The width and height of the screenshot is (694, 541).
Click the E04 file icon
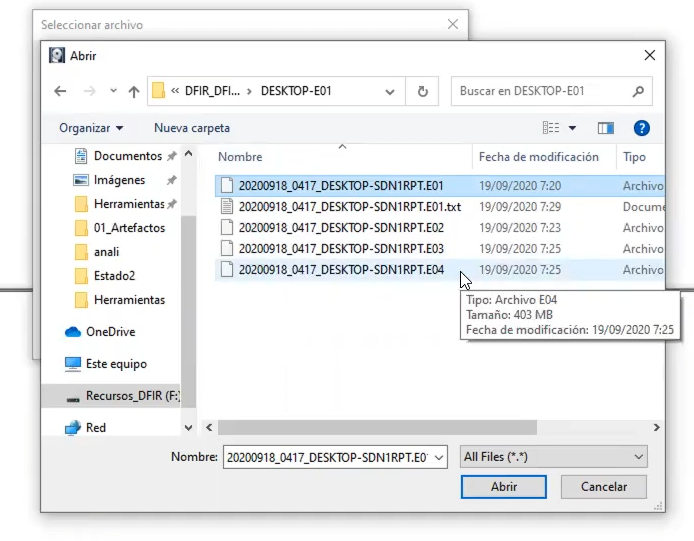227,269
